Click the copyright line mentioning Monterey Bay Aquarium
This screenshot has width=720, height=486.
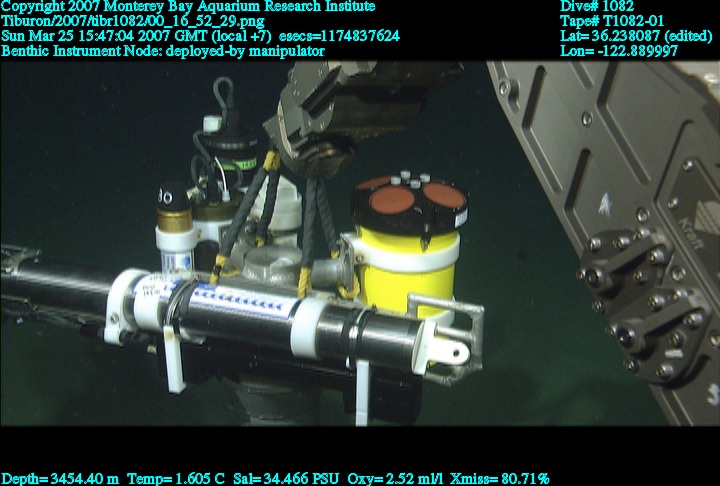pyautogui.click(x=188, y=6)
